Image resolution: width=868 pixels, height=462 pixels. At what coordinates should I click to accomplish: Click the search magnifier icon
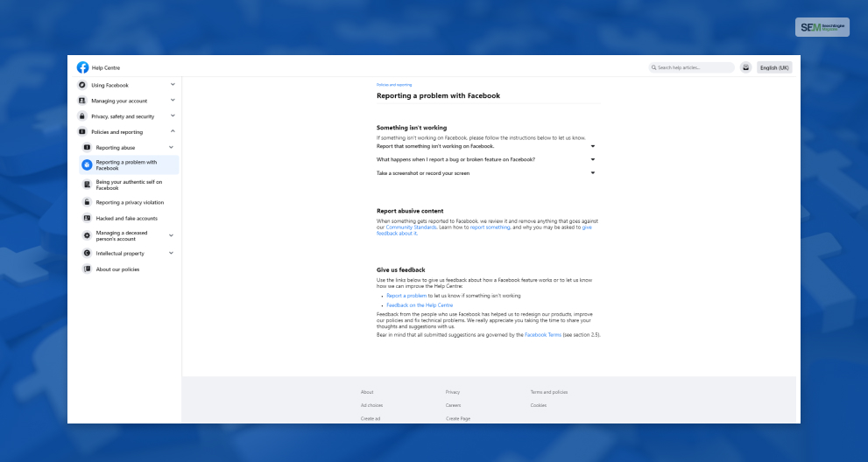click(653, 67)
